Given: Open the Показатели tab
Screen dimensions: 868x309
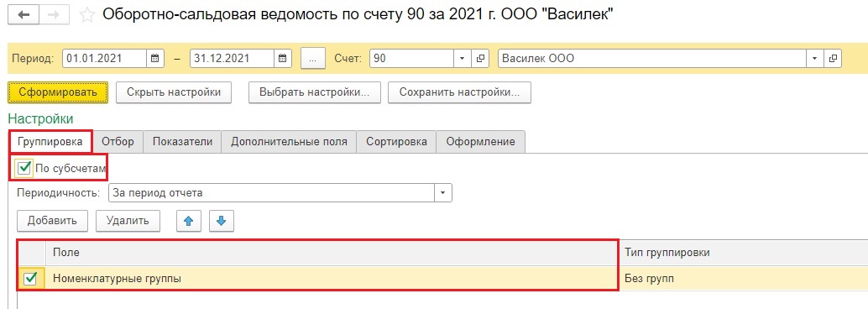Looking at the screenshot, I should (183, 142).
